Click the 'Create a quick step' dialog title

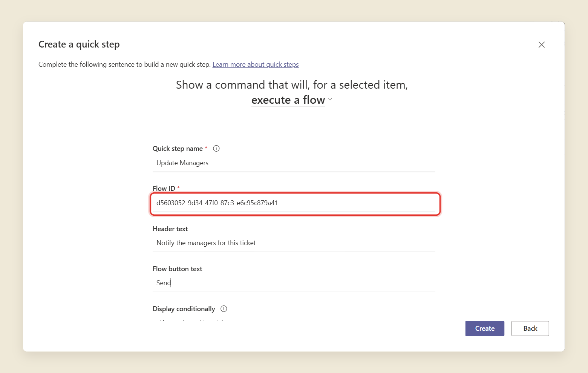(x=79, y=45)
